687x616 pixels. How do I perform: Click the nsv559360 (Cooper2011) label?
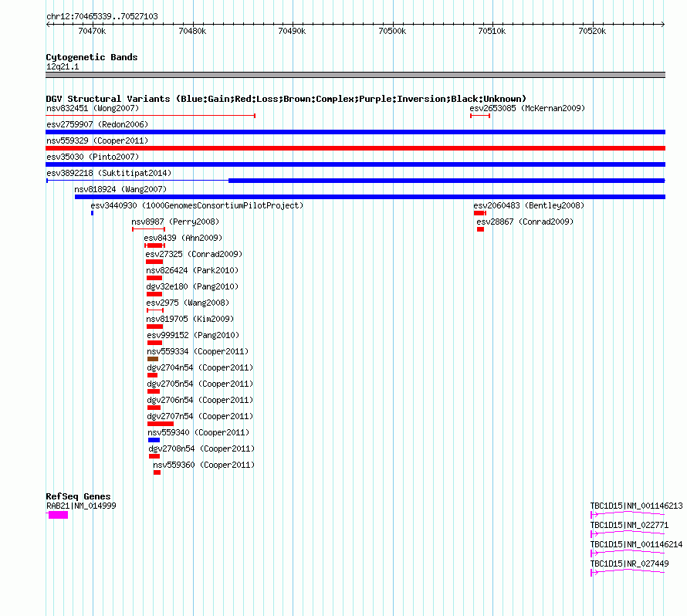click(x=204, y=465)
